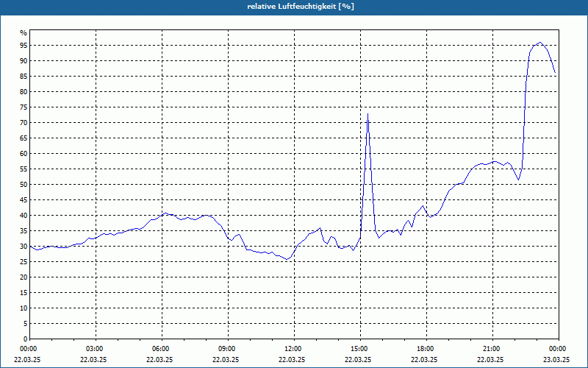Click the '06:00' time axis label
588x368 pixels.
162,349
